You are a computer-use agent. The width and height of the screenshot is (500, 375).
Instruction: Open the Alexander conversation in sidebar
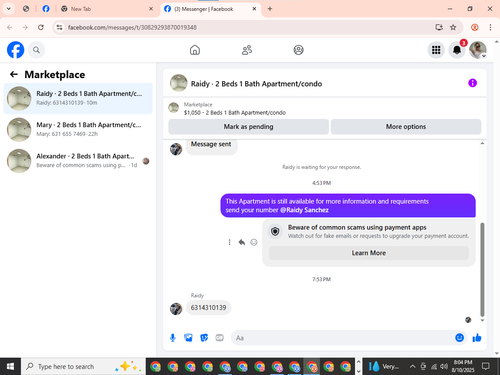78,161
